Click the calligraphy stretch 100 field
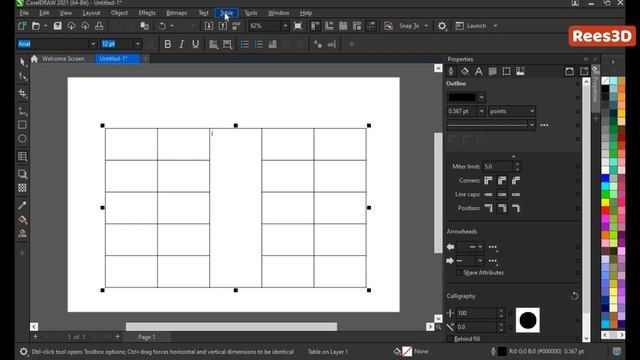The width and height of the screenshot is (640, 360). pyautogui.click(x=476, y=313)
